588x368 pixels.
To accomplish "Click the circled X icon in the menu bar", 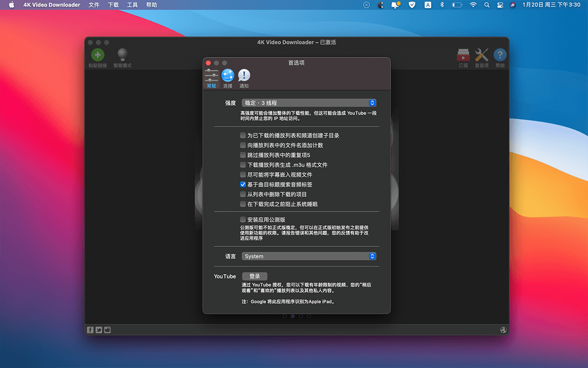I will 367,5.
